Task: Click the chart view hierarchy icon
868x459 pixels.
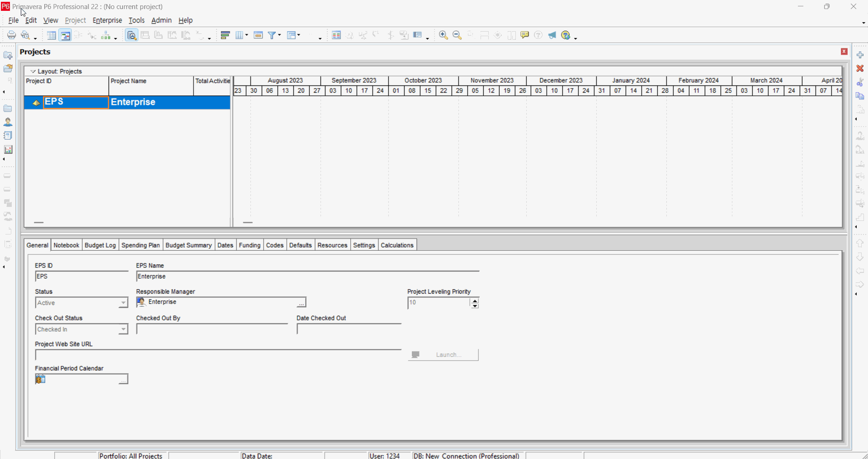Action: (x=107, y=35)
